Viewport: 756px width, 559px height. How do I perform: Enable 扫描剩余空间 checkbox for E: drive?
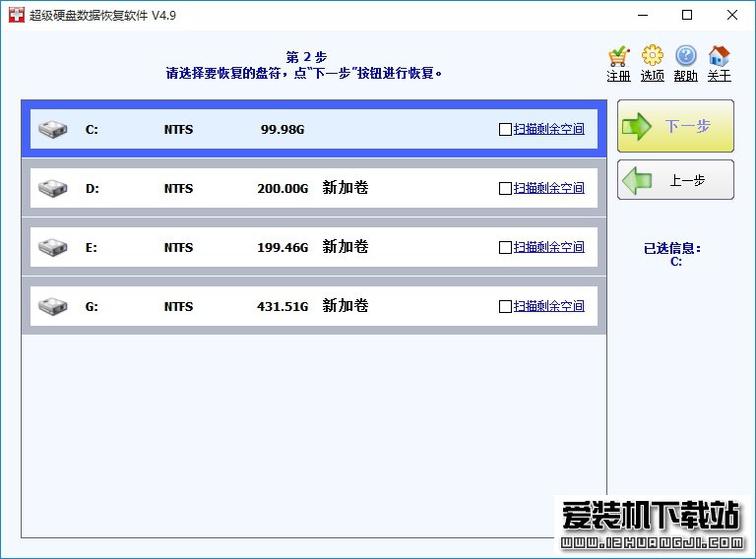tap(505, 248)
